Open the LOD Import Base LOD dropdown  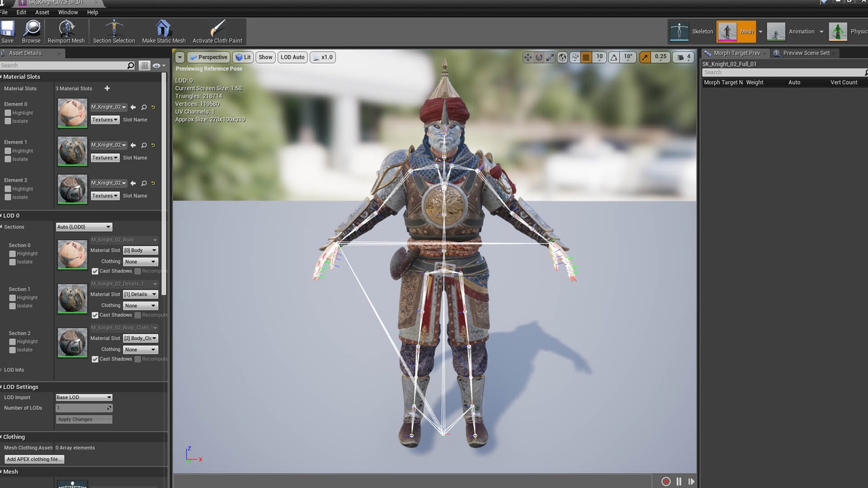click(x=84, y=397)
